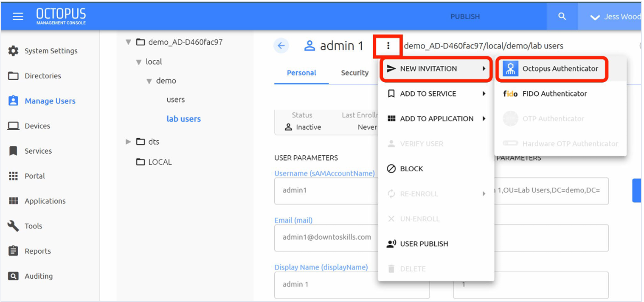Screen dimensions: 644x302
Task: Click the System Settings gear icon
Action: pos(14,51)
